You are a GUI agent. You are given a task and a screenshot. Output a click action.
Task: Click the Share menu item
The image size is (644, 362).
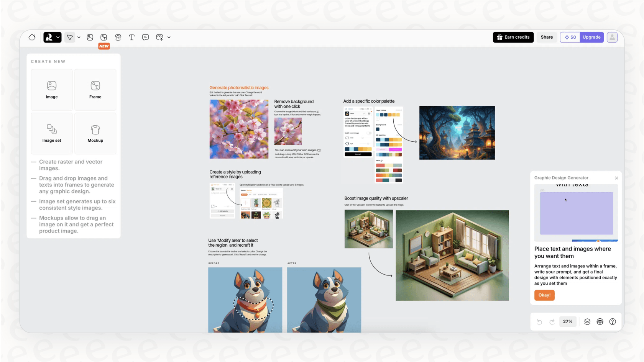(546, 37)
